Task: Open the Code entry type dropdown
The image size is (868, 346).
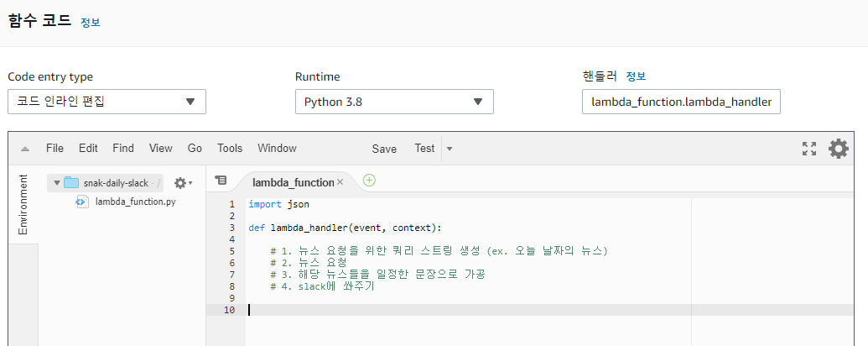Action: [x=107, y=102]
